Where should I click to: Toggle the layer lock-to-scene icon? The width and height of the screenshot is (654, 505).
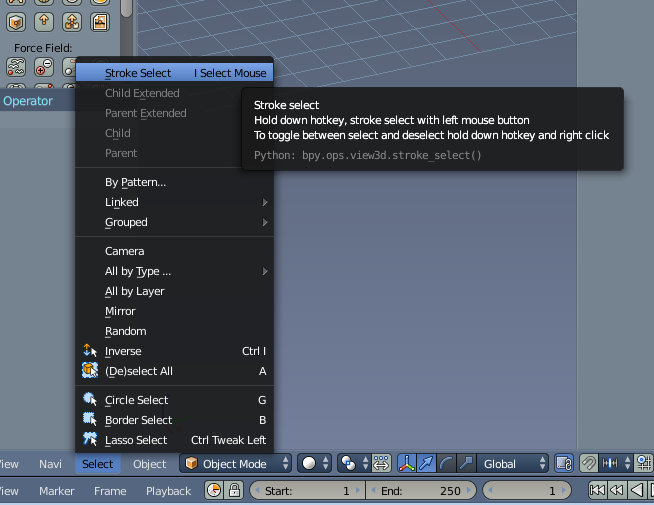click(564, 463)
